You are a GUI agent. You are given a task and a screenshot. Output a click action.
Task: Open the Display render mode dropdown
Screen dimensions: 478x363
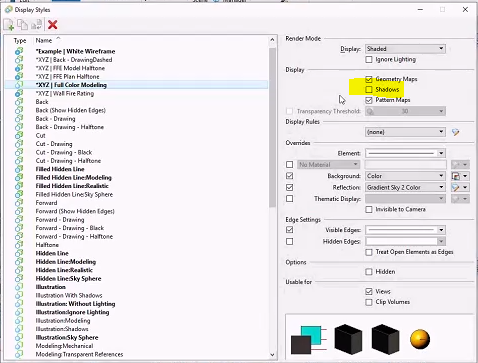[405, 49]
